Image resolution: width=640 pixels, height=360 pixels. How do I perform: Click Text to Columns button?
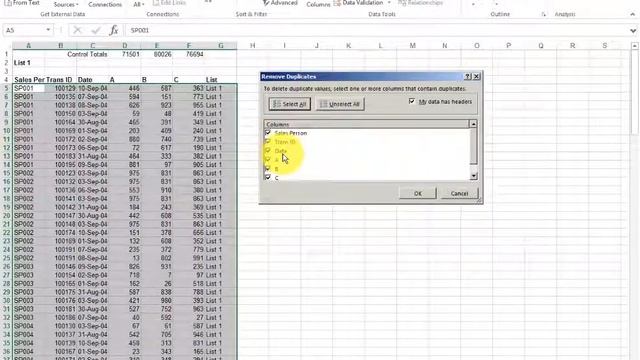[318, 4]
